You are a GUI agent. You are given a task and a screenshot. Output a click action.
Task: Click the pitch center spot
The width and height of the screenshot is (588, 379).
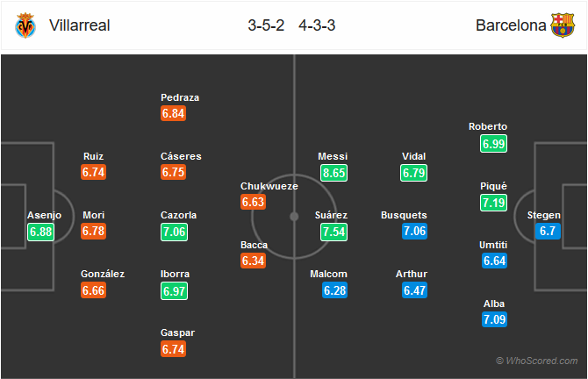click(x=294, y=216)
